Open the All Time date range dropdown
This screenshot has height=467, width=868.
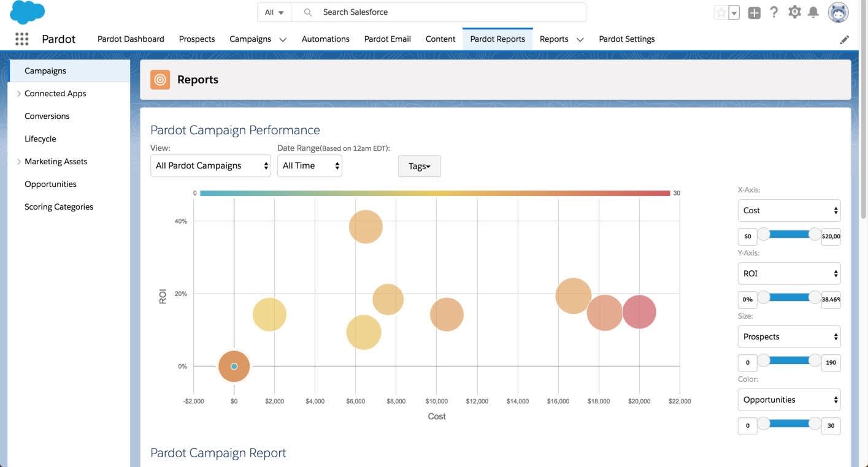pos(310,165)
